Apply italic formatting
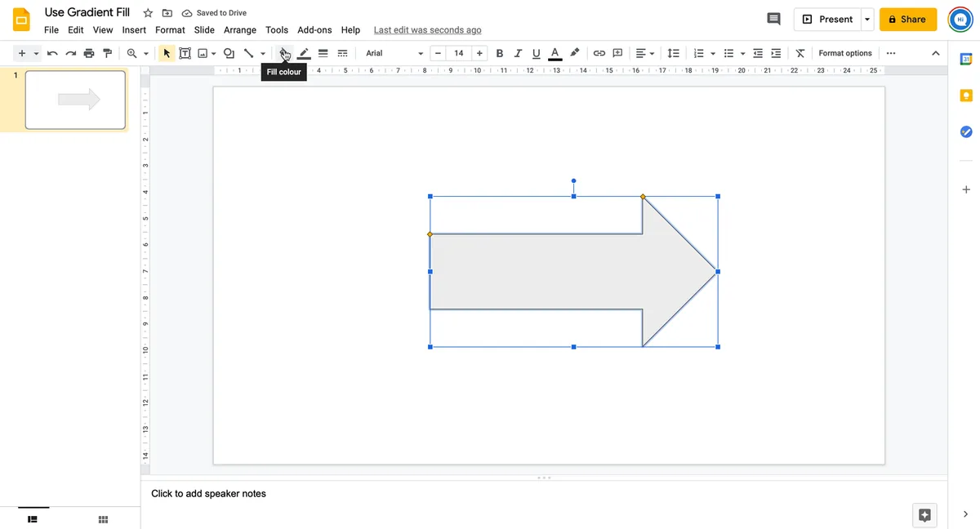980x529 pixels. coord(518,53)
